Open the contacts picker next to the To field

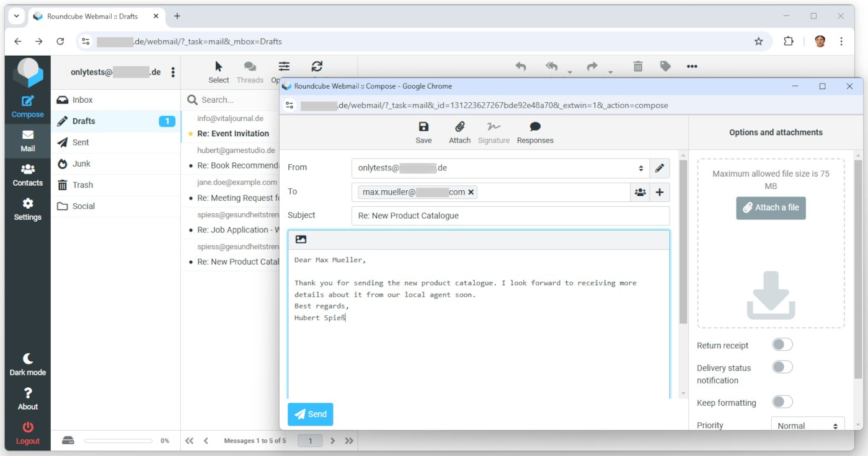pyautogui.click(x=640, y=192)
